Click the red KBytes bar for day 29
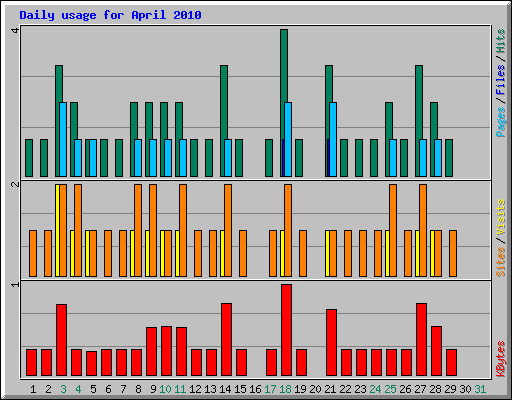The width and height of the screenshot is (512, 400). click(452, 363)
